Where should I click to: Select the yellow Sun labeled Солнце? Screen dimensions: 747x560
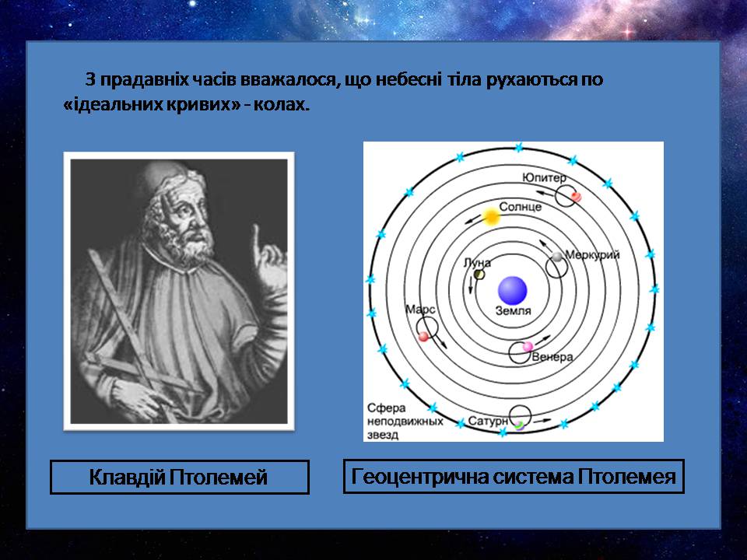[491, 217]
